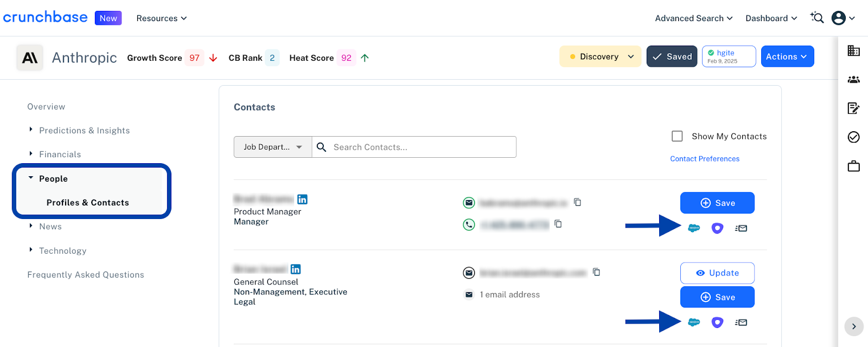The image size is (868, 347).
Task: Save the General Counsel contact
Action: [x=717, y=297]
